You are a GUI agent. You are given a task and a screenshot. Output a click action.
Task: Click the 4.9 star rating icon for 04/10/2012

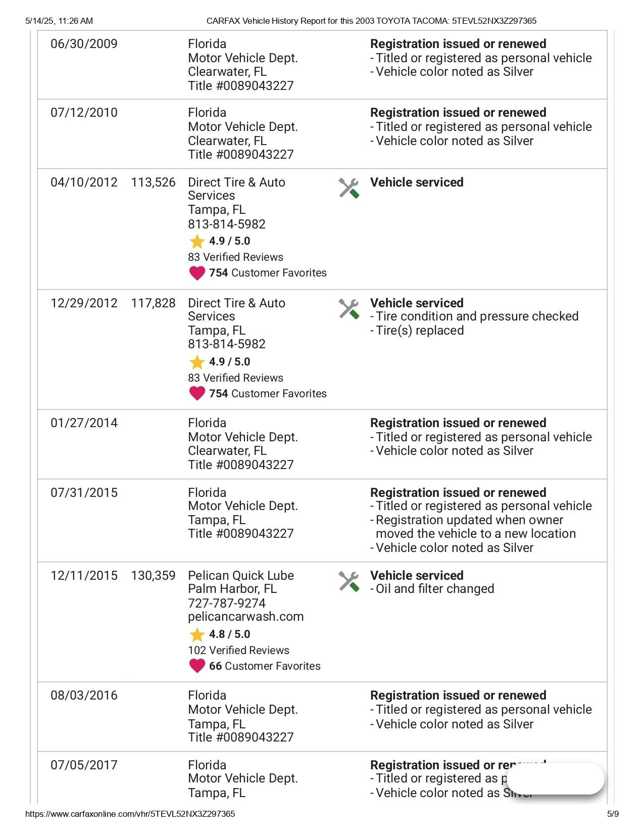click(x=197, y=241)
